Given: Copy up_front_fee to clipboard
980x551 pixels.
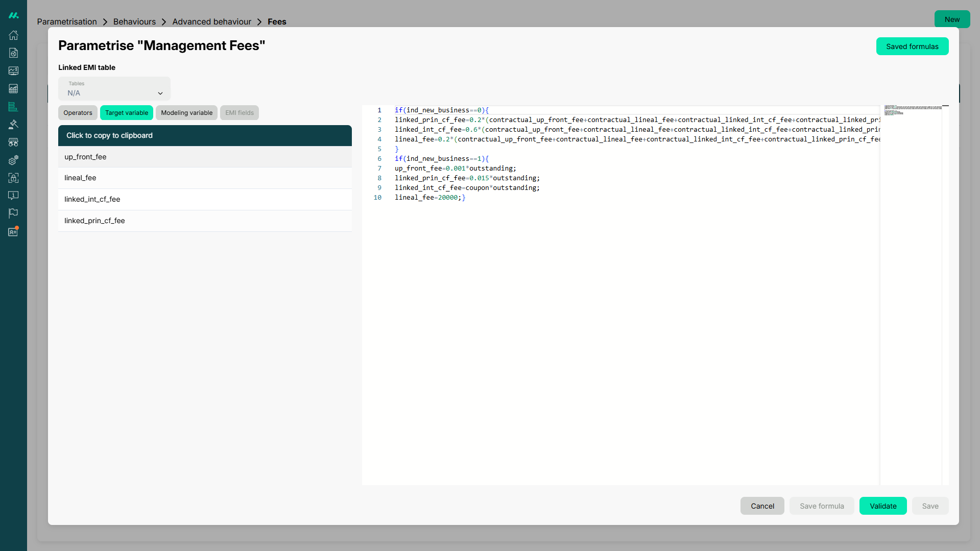Looking at the screenshot, I should [205, 157].
